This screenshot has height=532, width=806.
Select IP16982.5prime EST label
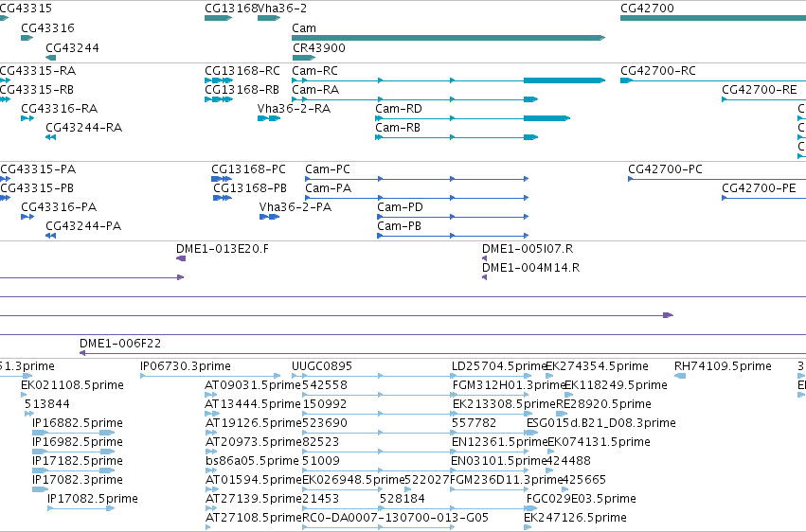(x=77, y=442)
